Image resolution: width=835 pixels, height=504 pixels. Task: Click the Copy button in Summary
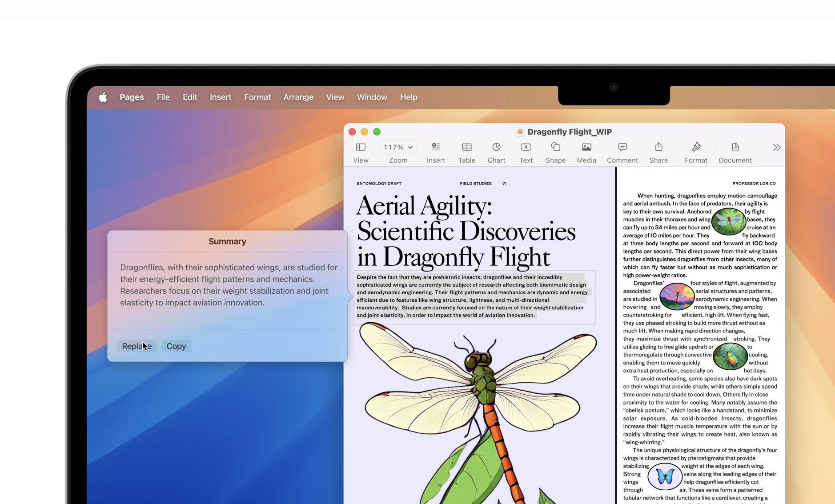coord(176,346)
